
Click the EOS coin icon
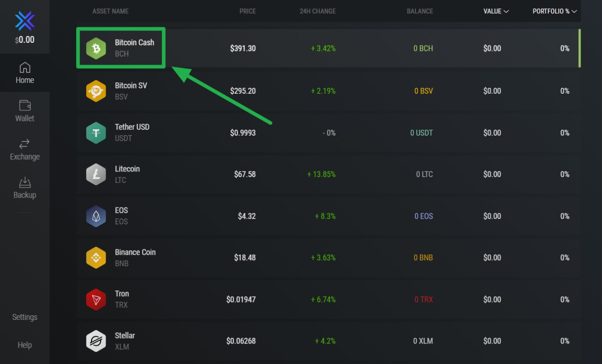[96, 216]
